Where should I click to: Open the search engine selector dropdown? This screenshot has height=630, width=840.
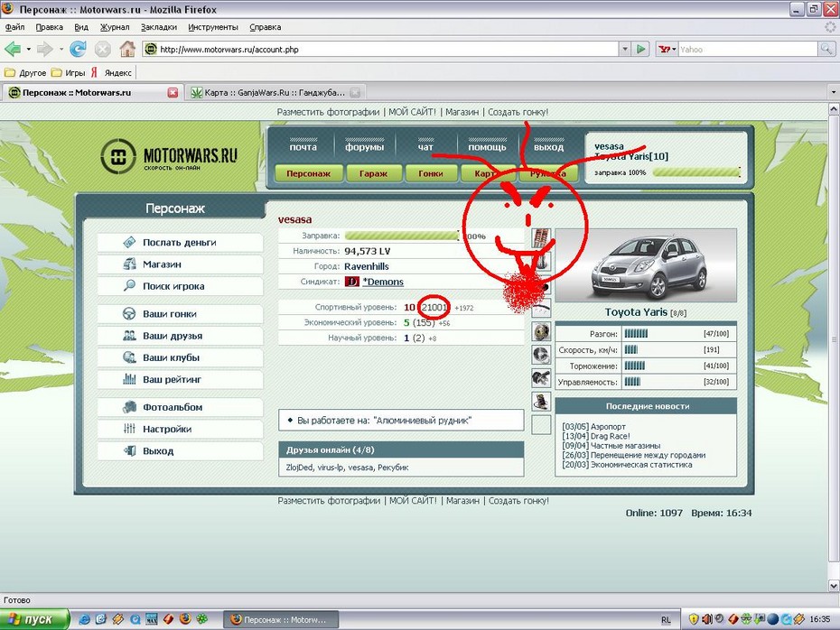point(667,50)
